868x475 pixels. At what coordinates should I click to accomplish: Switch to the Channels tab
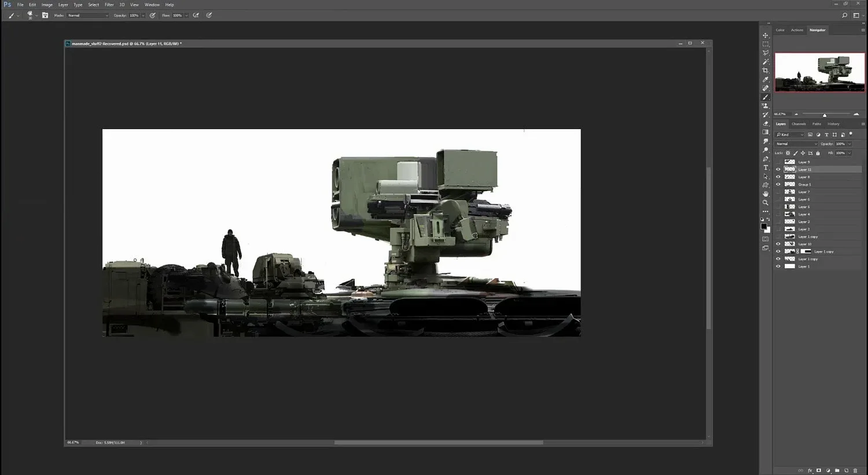799,124
